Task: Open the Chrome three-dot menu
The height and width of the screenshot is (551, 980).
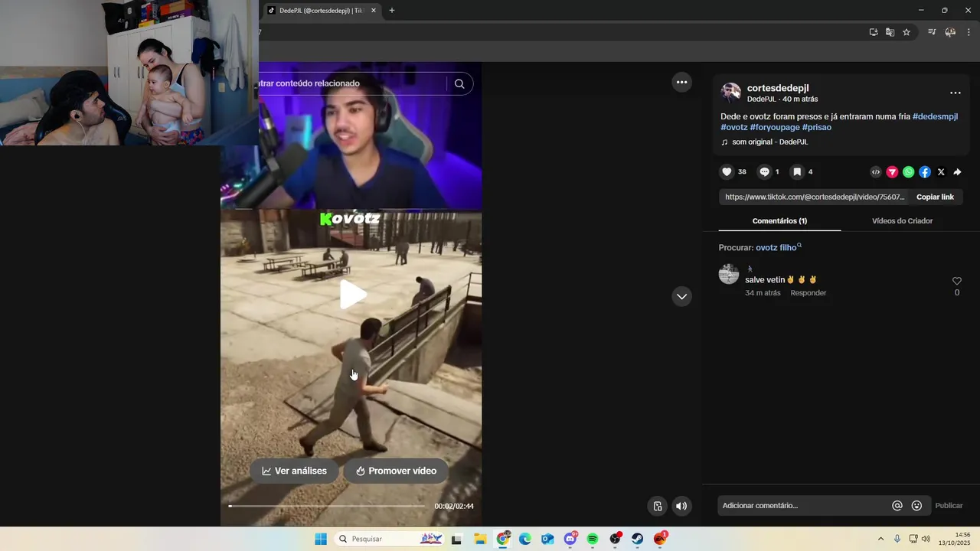Action: click(x=969, y=32)
